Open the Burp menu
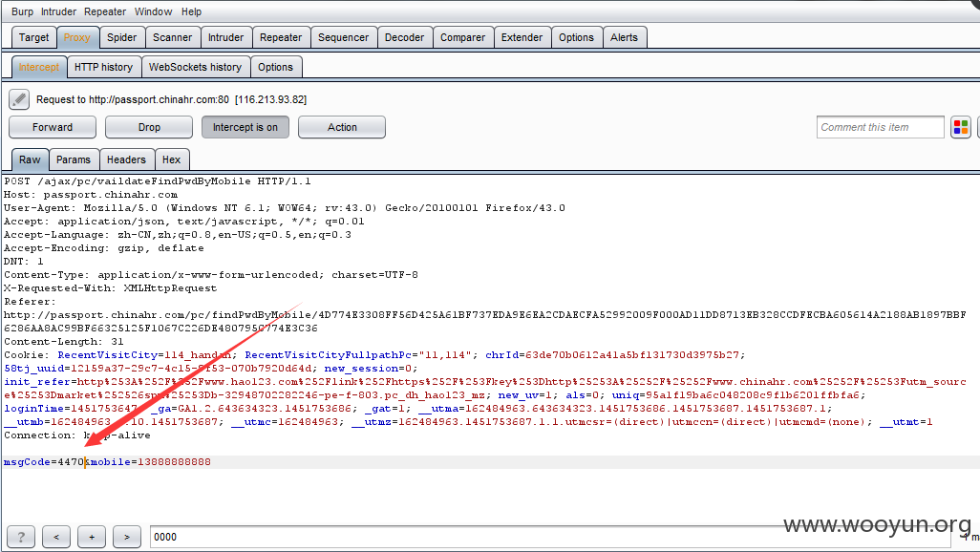Screen dimensions: 980x552 coord(23,11)
